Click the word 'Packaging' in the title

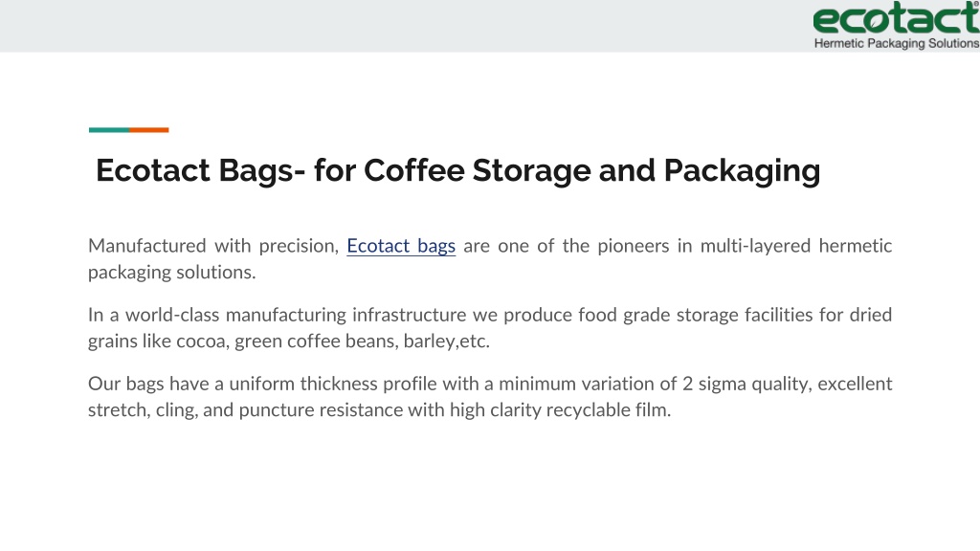tap(742, 170)
